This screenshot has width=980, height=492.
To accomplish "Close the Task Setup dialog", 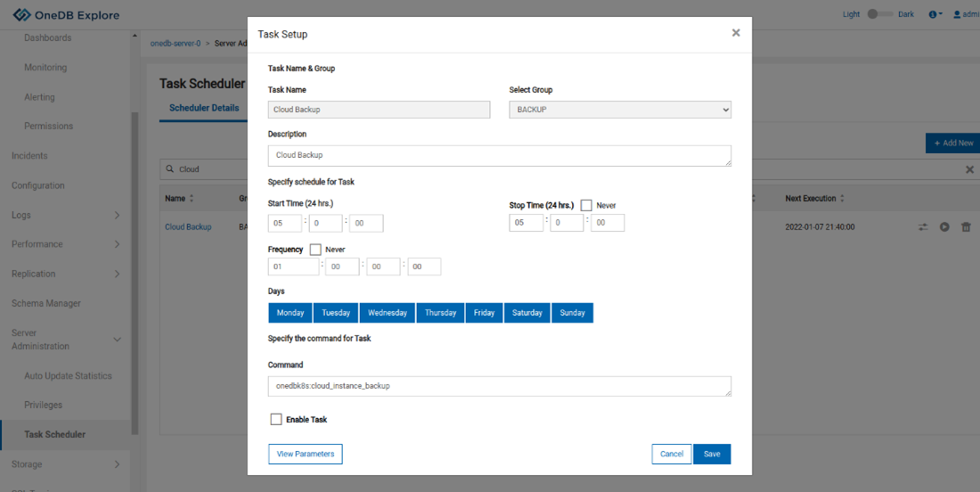I will pos(736,33).
